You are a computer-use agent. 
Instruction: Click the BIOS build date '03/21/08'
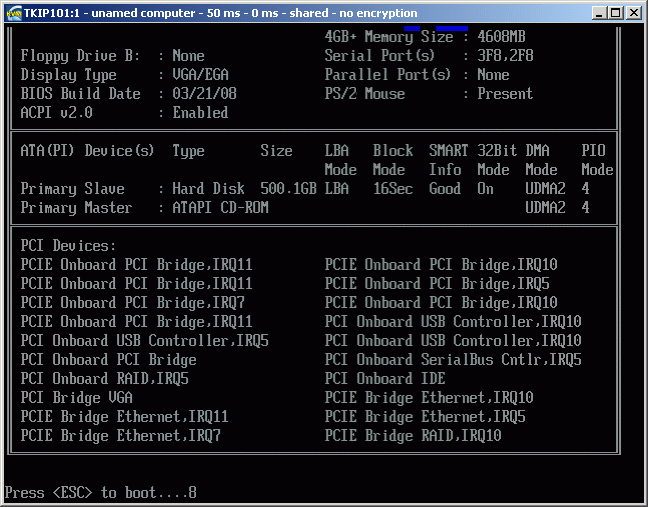205,94
